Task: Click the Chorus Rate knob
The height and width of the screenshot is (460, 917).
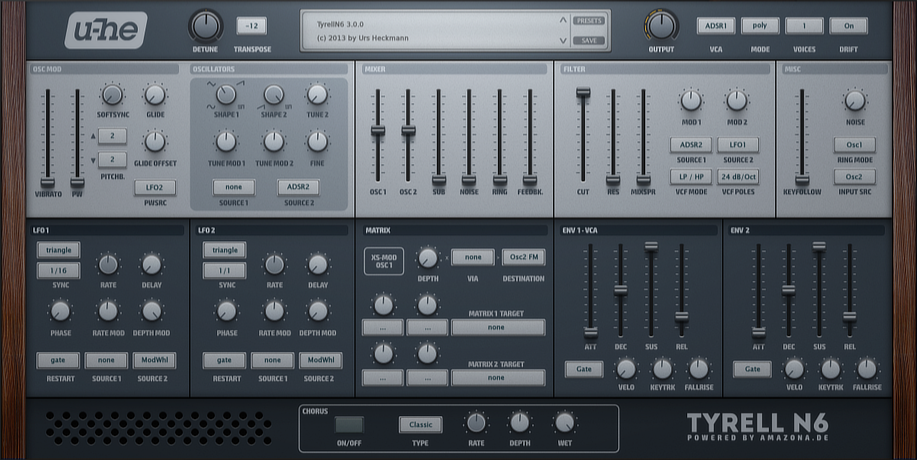Action: pyautogui.click(x=476, y=422)
